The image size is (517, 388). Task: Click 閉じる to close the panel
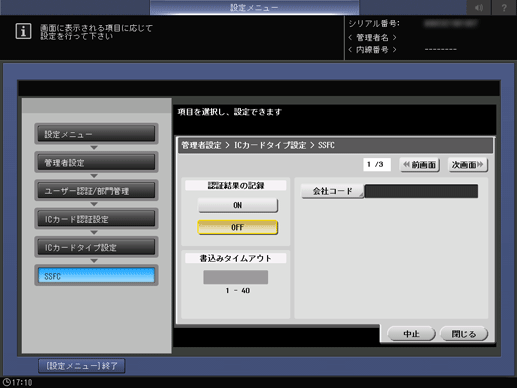[464, 334]
